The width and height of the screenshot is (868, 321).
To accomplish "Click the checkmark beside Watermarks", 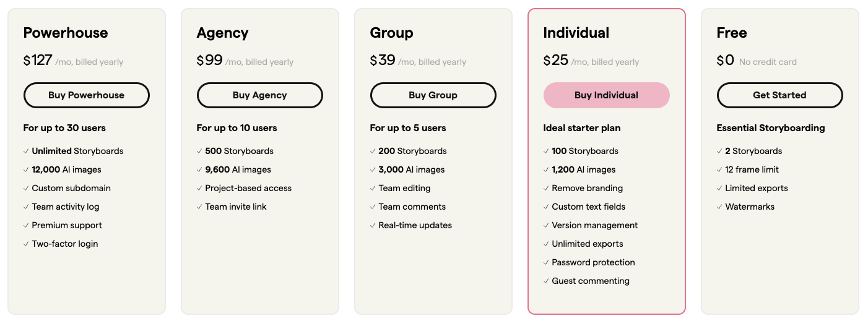I will (719, 207).
